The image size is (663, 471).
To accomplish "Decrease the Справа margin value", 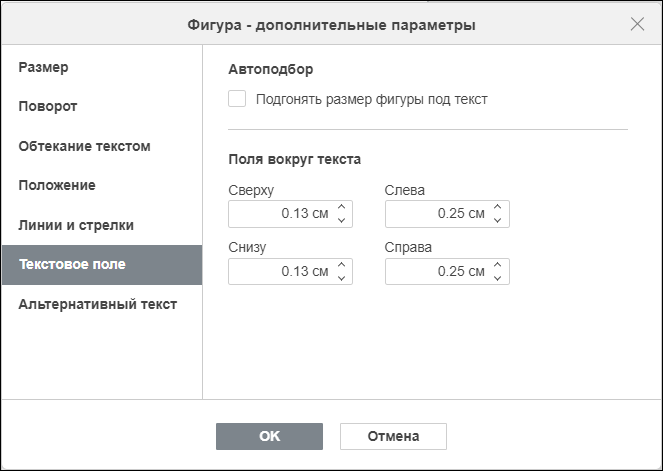I will tap(498, 278).
